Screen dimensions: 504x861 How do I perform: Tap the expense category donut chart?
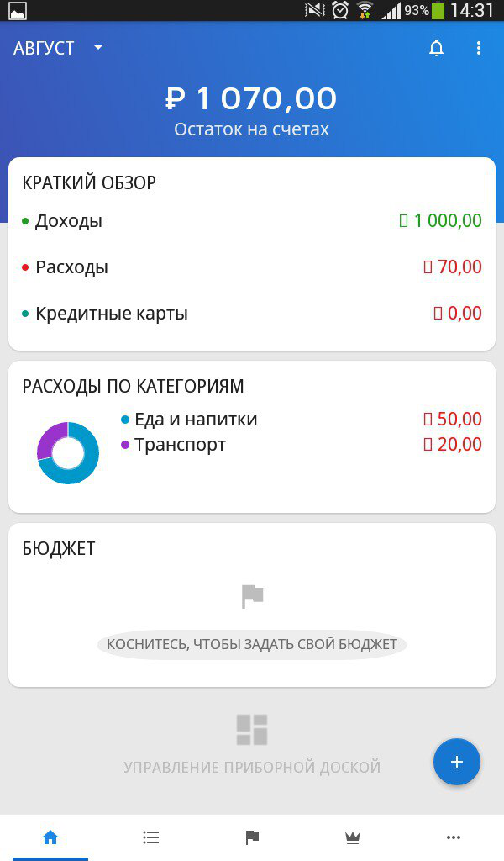pyautogui.click(x=67, y=452)
